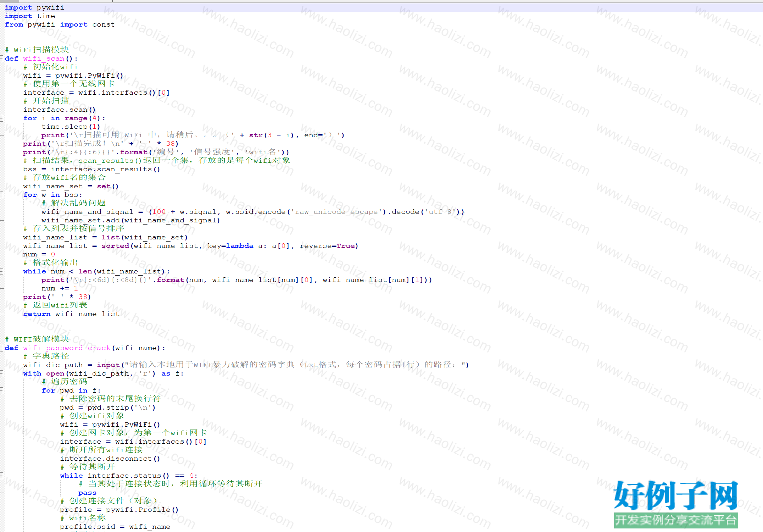The height and width of the screenshot is (532, 763).
Task: Click the 'profile = pywifi.Profile()' line
Action: [119, 510]
